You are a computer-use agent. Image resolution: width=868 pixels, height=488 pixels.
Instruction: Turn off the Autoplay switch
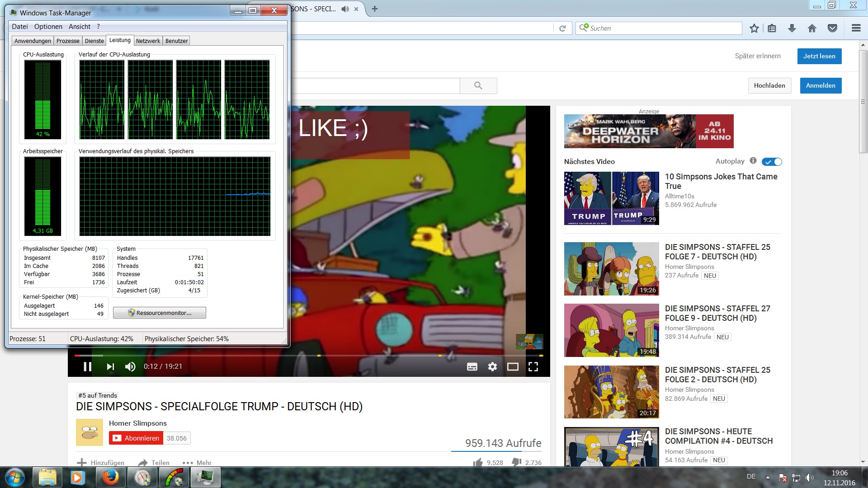(772, 162)
